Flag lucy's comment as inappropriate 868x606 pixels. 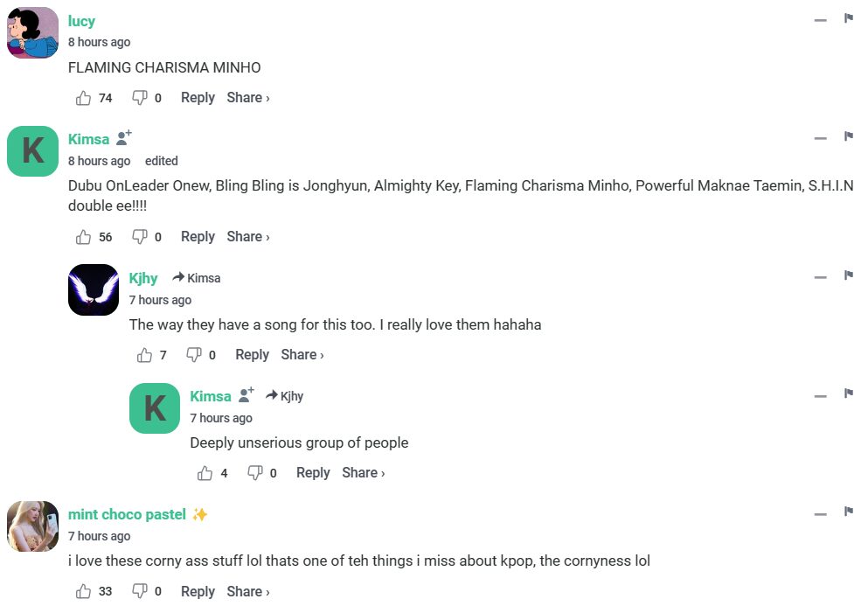pos(848,18)
